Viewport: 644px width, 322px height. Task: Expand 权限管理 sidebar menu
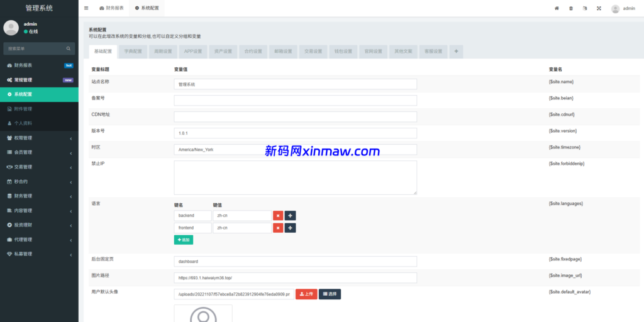coord(39,138)
